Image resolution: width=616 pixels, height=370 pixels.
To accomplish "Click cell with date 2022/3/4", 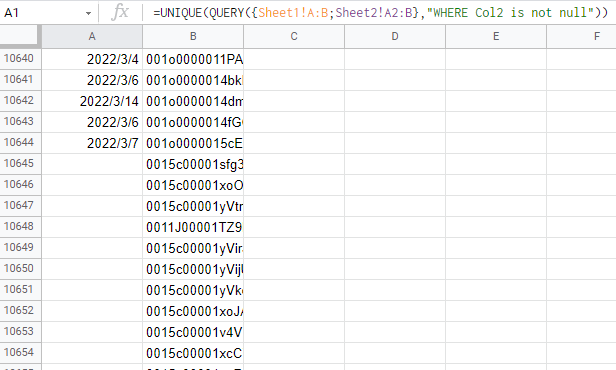I will coord(92,59).
